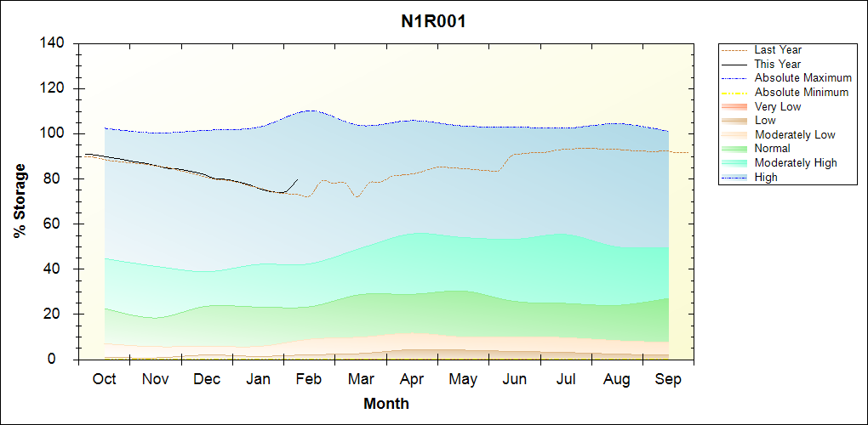This screenshot has height=425, width=868.
Task: Click the 'Absolute Maximum' legend label
Action: click(802, 78)
